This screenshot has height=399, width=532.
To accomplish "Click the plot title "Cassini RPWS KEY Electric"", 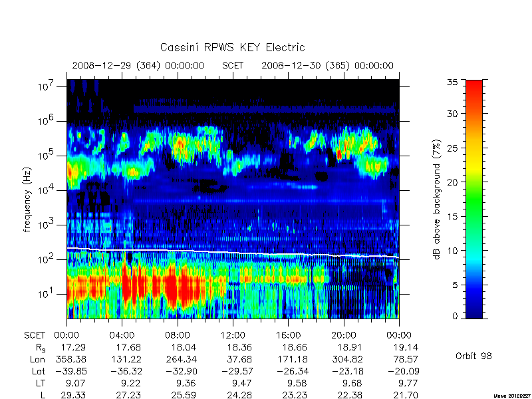I will point(232,47).
